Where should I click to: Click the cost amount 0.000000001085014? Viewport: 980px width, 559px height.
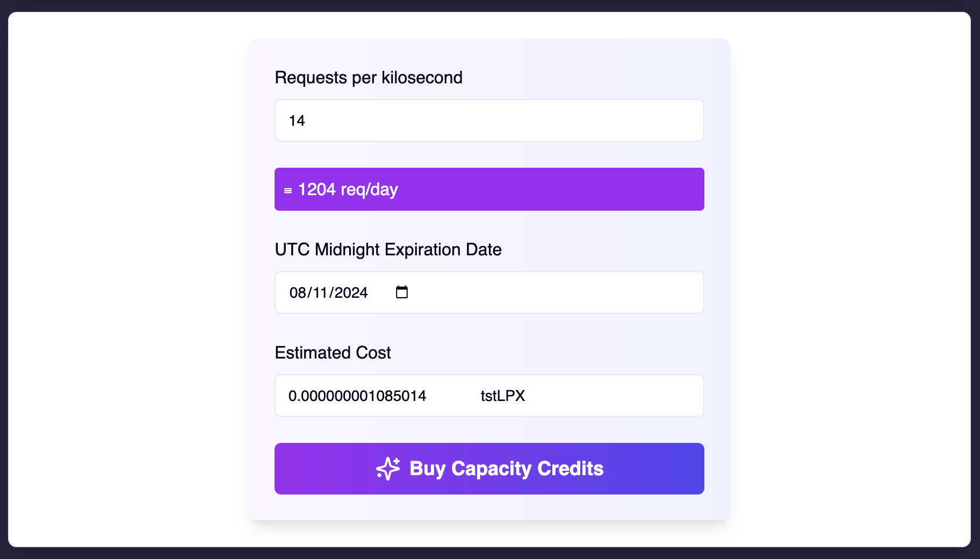point(357,396)
